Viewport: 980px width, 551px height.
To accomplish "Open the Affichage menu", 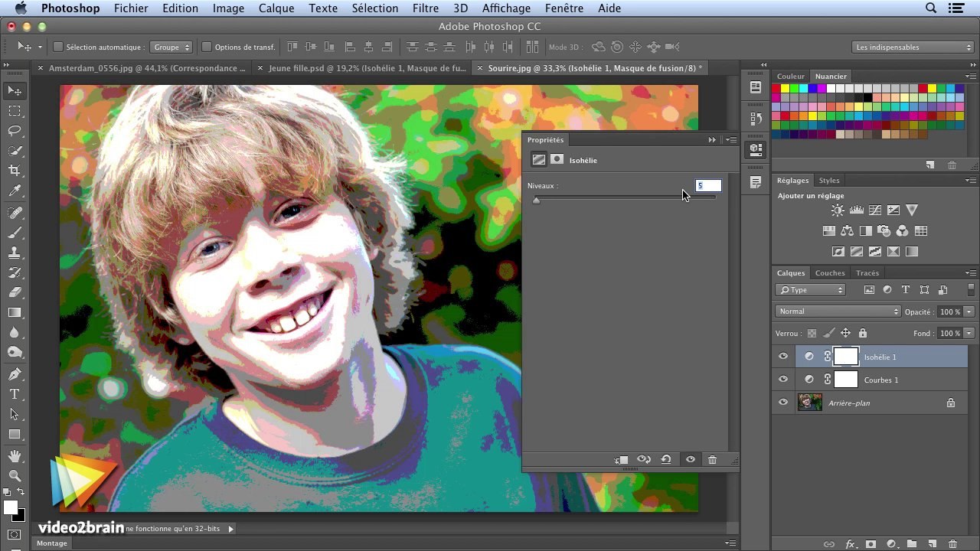I will click(506, 8).
